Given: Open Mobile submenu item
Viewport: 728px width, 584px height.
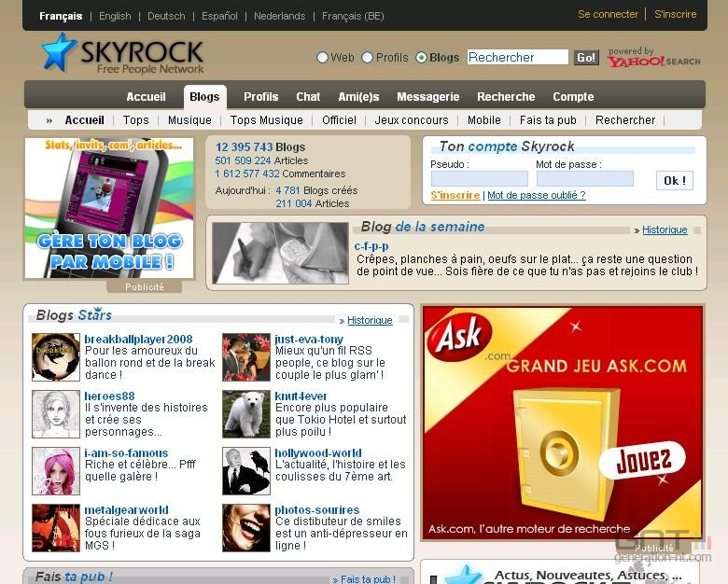Looking at the screenshot, I should 484,120.
